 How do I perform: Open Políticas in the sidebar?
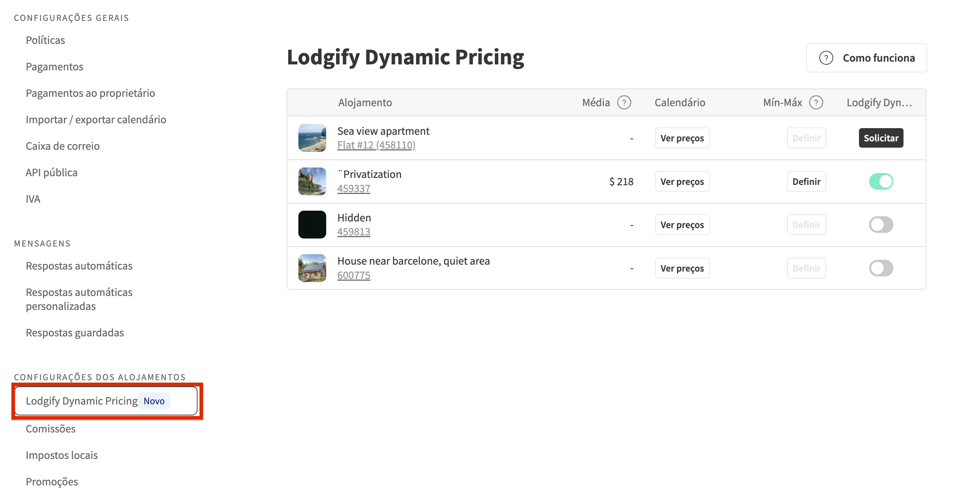45,40
